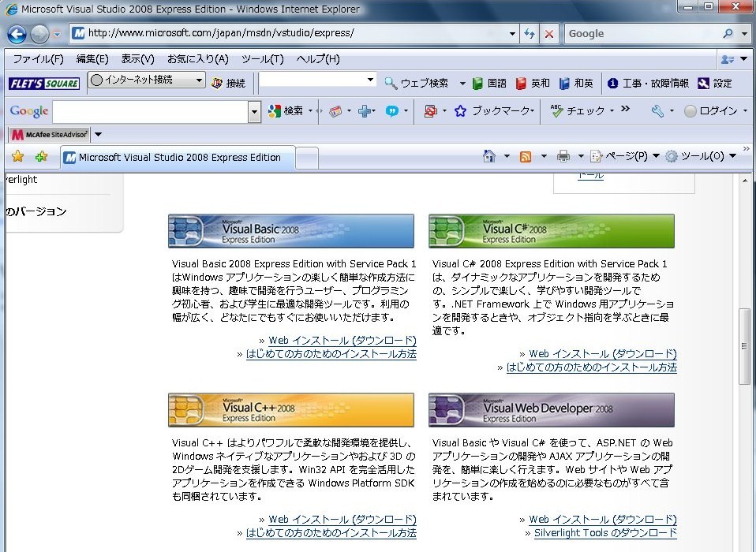Go back with the browser Back arrow
The image size is (756, 552).
click(17, 34)
